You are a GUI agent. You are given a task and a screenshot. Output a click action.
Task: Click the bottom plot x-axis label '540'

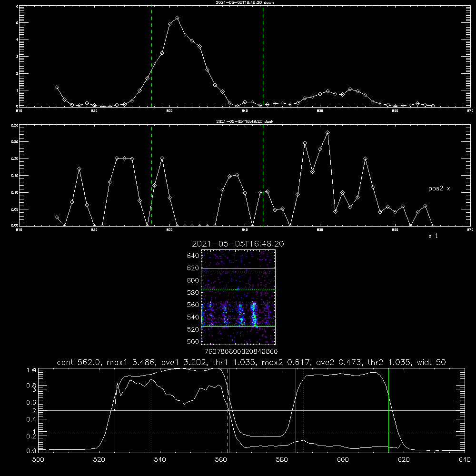(160, 460)
